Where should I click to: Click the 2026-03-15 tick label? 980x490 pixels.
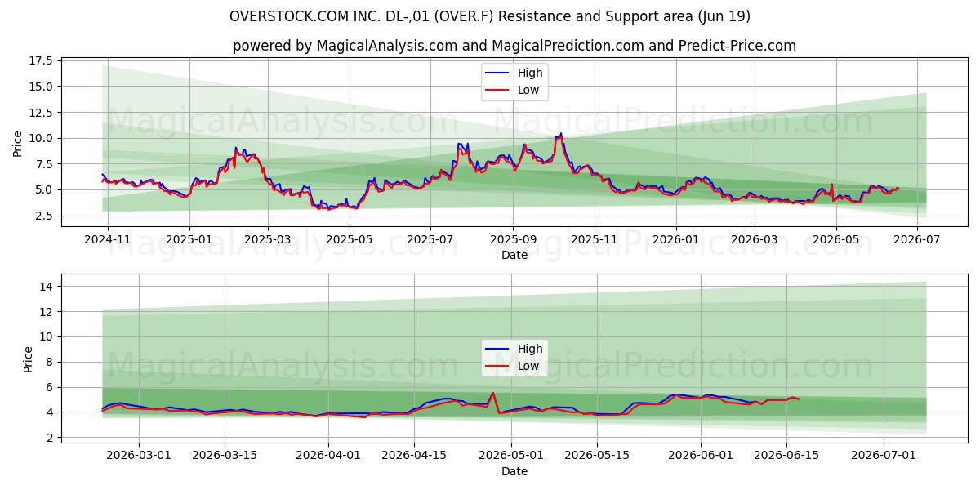(226, 456)
